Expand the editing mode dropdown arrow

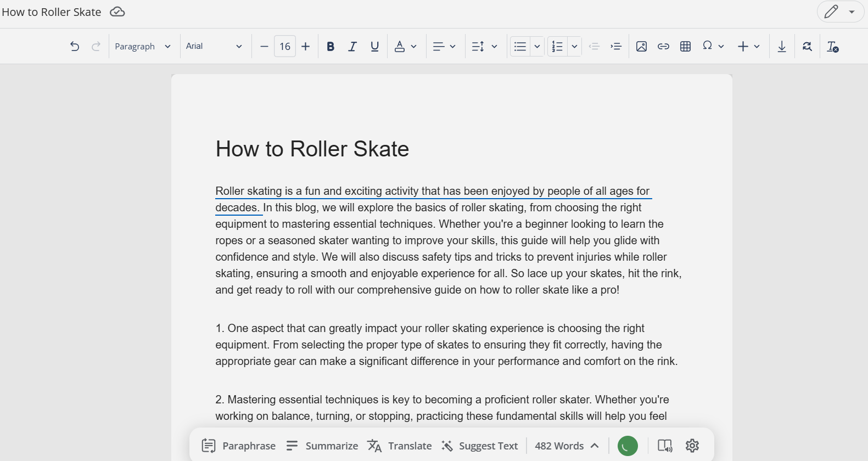click(x=852, y=12)
